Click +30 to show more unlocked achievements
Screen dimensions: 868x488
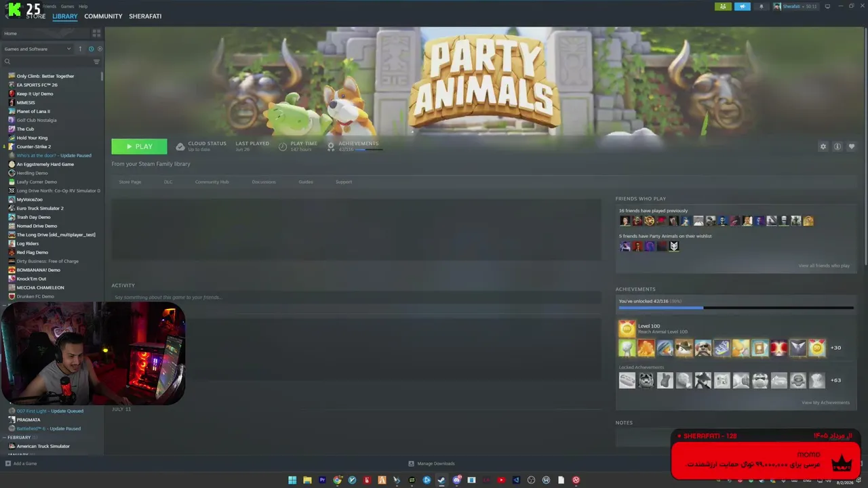[x=835, y=348]
